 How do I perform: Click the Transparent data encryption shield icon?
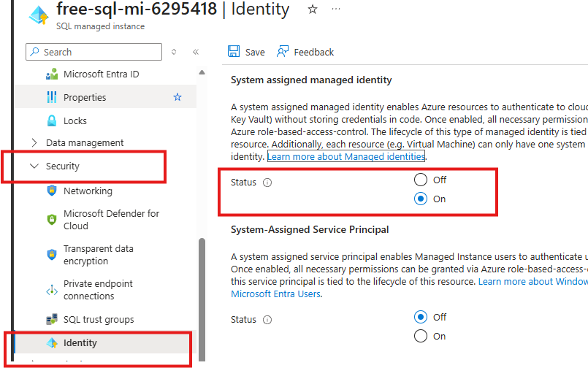[52, 254]
